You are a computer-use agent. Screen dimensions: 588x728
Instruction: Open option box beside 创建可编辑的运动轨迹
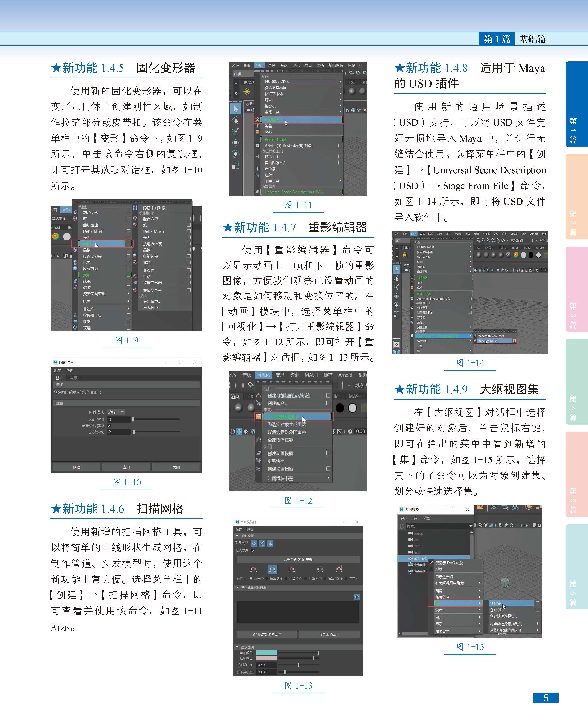click(x=328, y=395)
